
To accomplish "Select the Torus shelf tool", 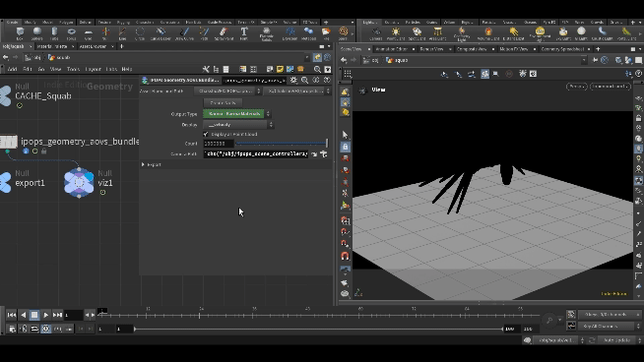I will [72, 32].
